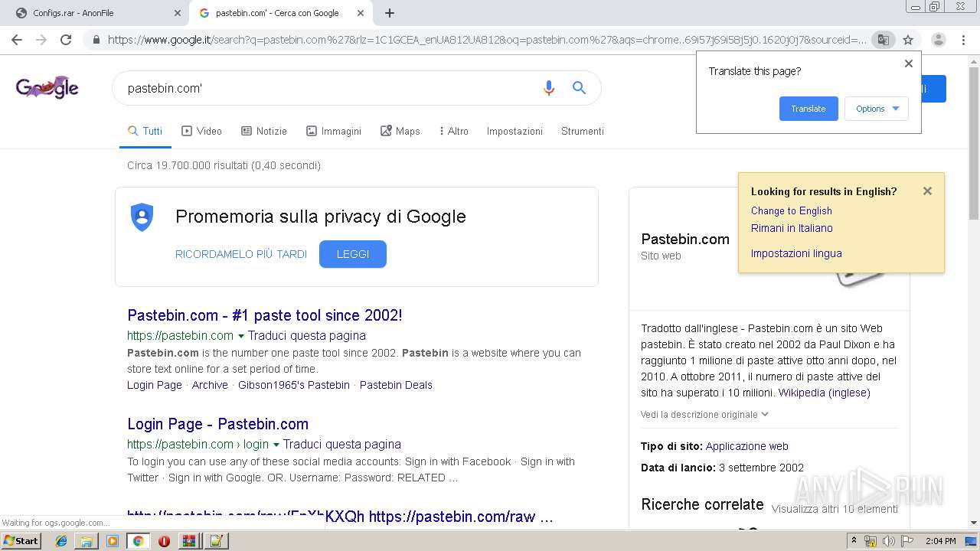Open the file explorer taskbar icon
This screenshot has height=551, width=980.
click(x=87, y=541)
